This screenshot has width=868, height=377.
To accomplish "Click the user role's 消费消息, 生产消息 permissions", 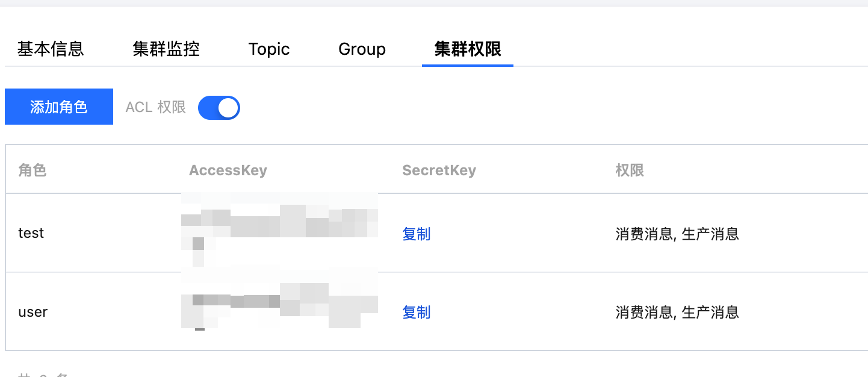I will click(677, 312).
